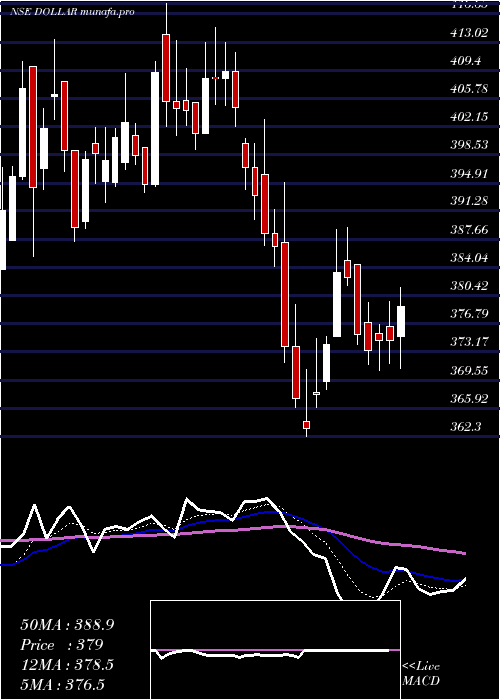Select the 380.42 price axis label
This screenshot has height=700, width=500.
point(469,286)
